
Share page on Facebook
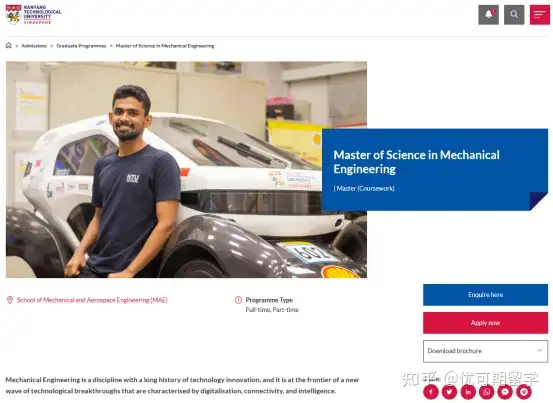(x=431, y=392)
